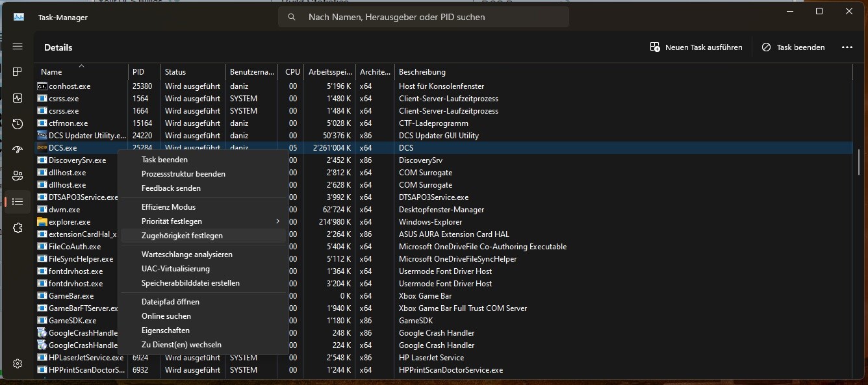Click the three-dot more options icon

point(847,47)
